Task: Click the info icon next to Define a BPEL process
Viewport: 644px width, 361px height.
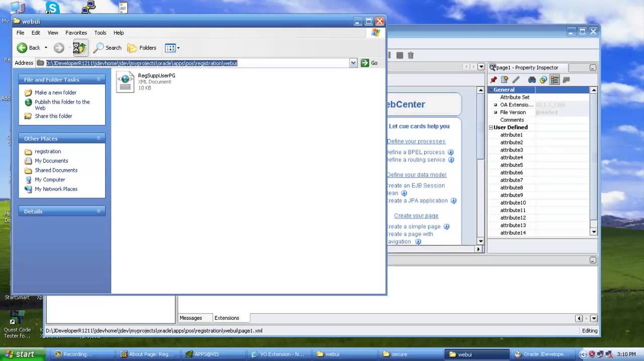Action: coord(451,152)
